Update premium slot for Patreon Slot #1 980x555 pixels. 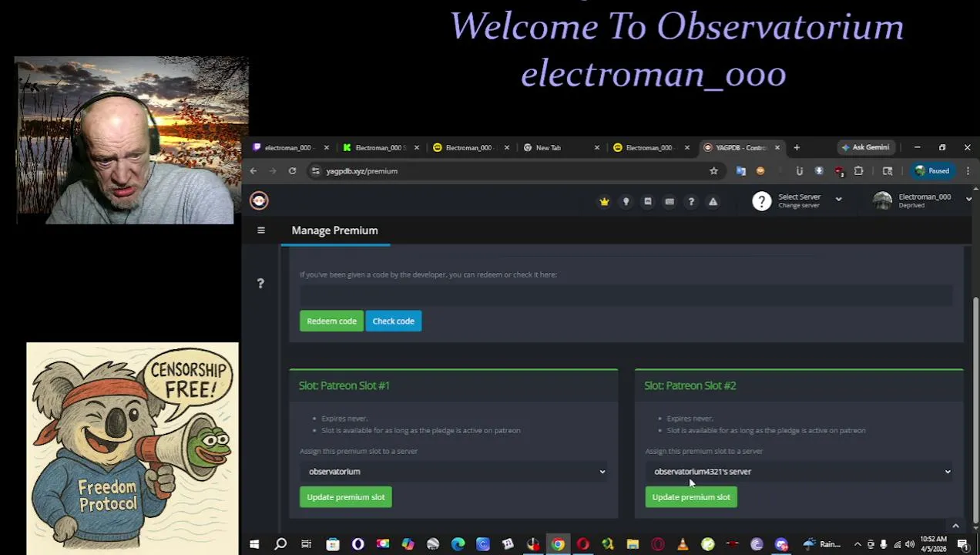(x=346, y=497)
